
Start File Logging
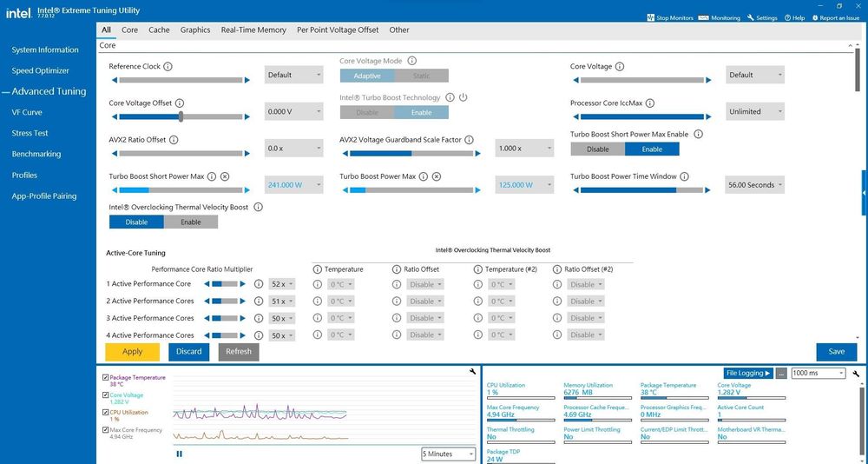(748, 373)
